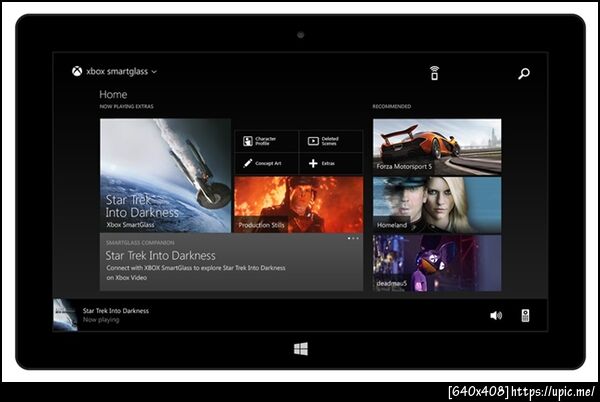Click the SmartGlass Companion Star Trek banner
Image resolution: width=600 pixels, height=402 pixels.
pos(231,262)
